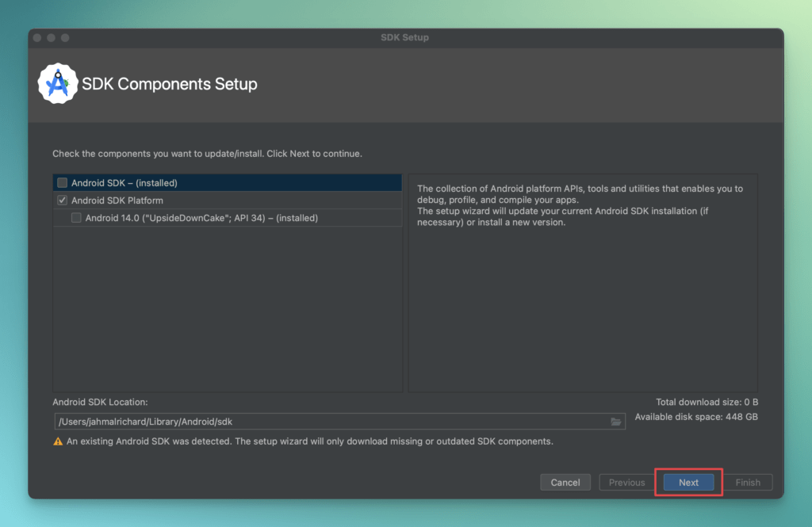Viewport: 812px width, 527px height.
Task: Click the 'Android SDK Location:' label
Action: pos(100,402)
